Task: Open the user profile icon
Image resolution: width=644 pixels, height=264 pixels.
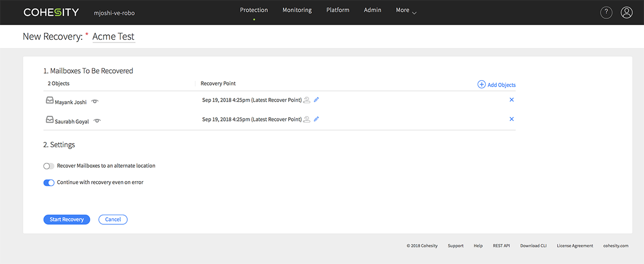Action: tap(626, 13)
